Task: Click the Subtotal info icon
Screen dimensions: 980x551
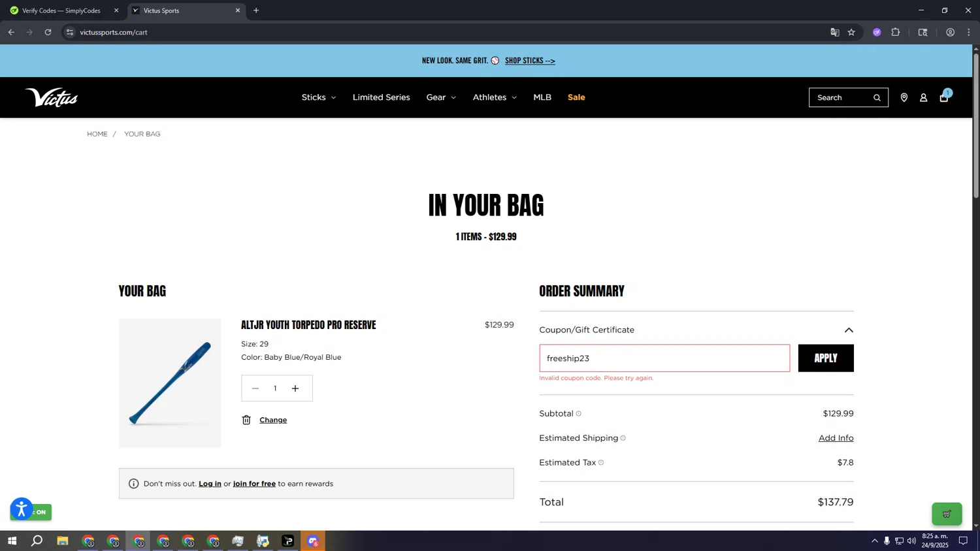Action: click(x=578, y=413)
